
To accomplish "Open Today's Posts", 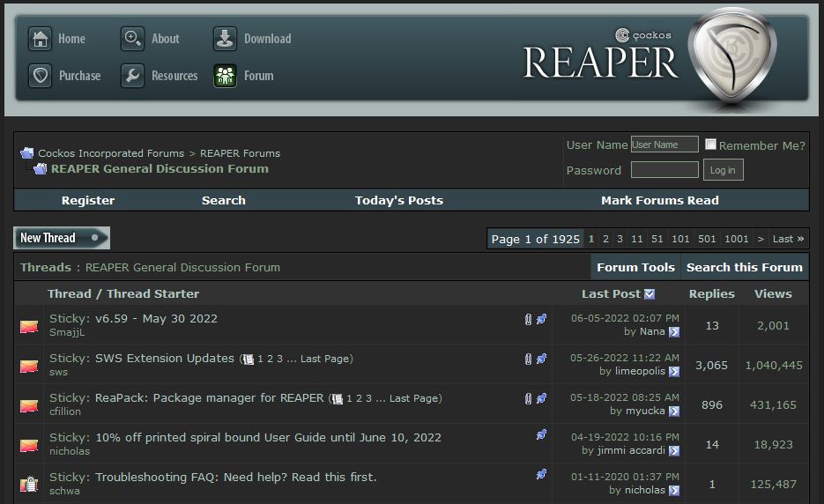I will coord(399,200).
